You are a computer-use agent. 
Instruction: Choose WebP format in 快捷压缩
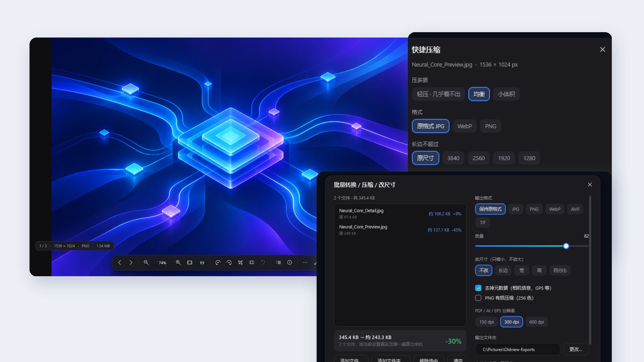click(x=464, y=126)
